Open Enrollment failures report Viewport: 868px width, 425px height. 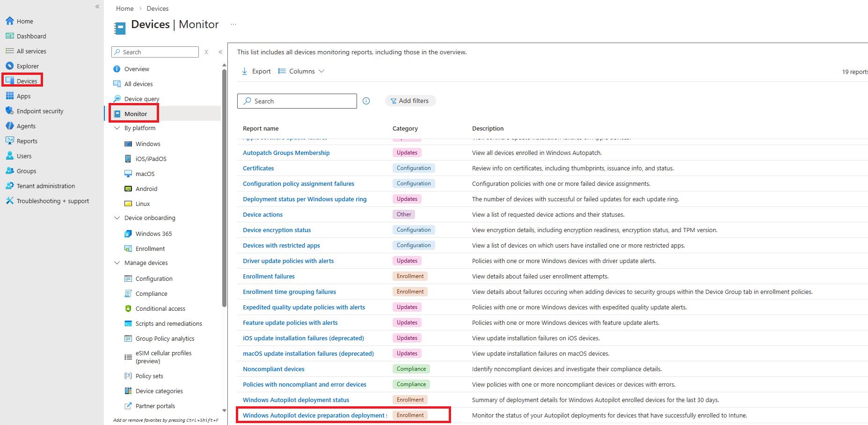coord(269,276)
